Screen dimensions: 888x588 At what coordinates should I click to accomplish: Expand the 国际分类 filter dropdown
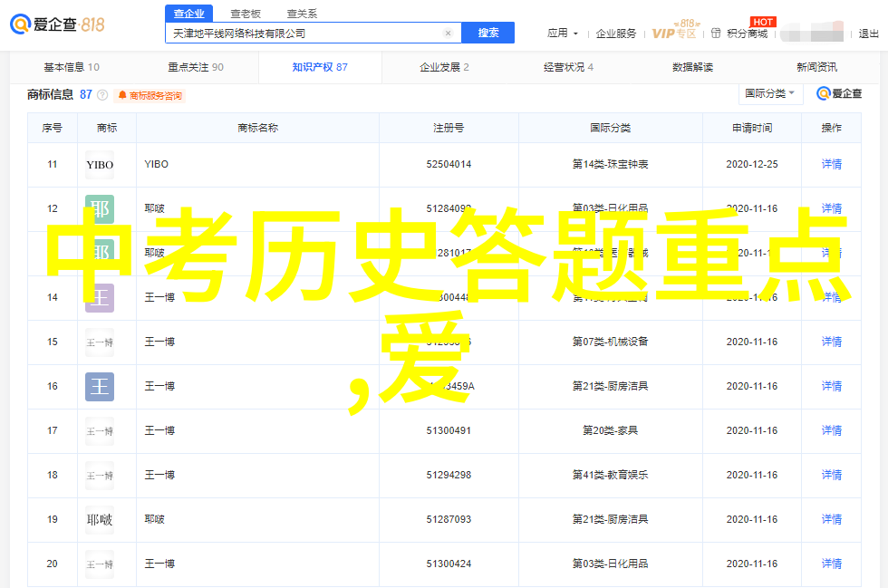coord(770,93)
